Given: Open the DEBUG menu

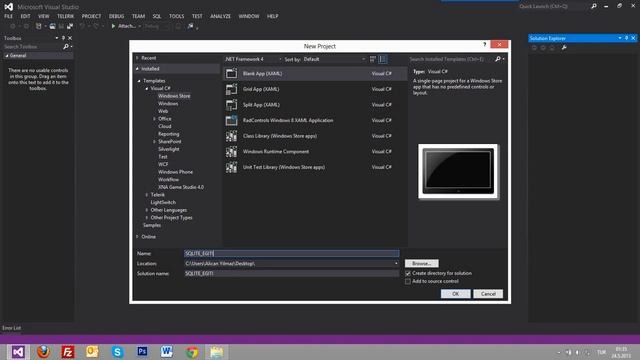Looking at the screenshot, I should 116,16.
